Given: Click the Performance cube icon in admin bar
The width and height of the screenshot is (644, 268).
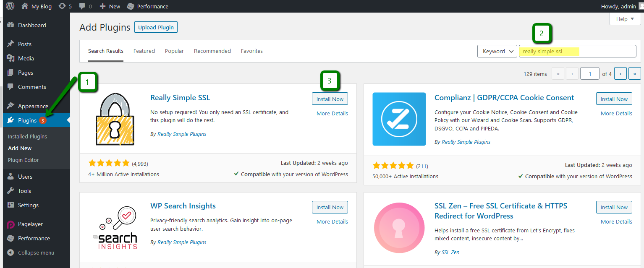Looking at the screenshot, I should click(x=131, y=6).
